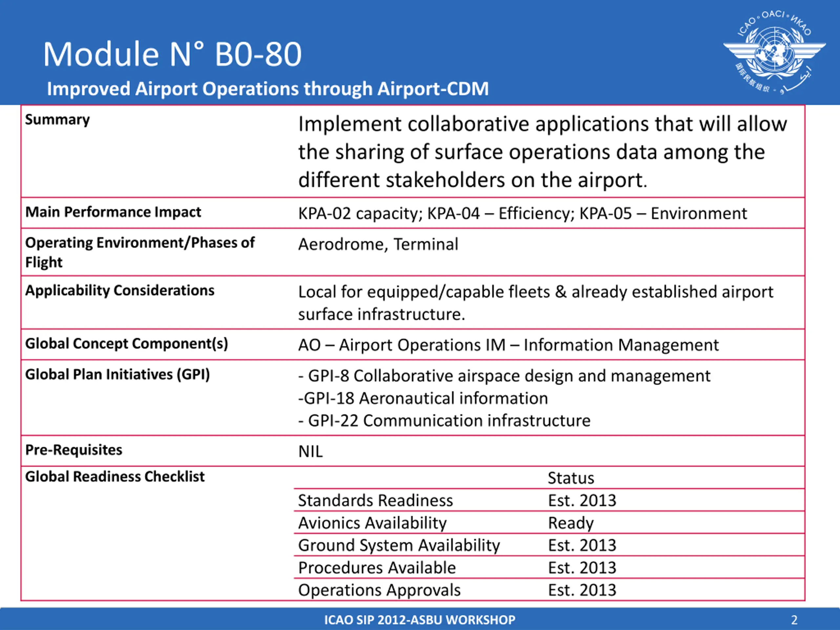Click the Aerodrome, Terminal cell
Screen dimensions: 840x630
[x=378, y=244]
